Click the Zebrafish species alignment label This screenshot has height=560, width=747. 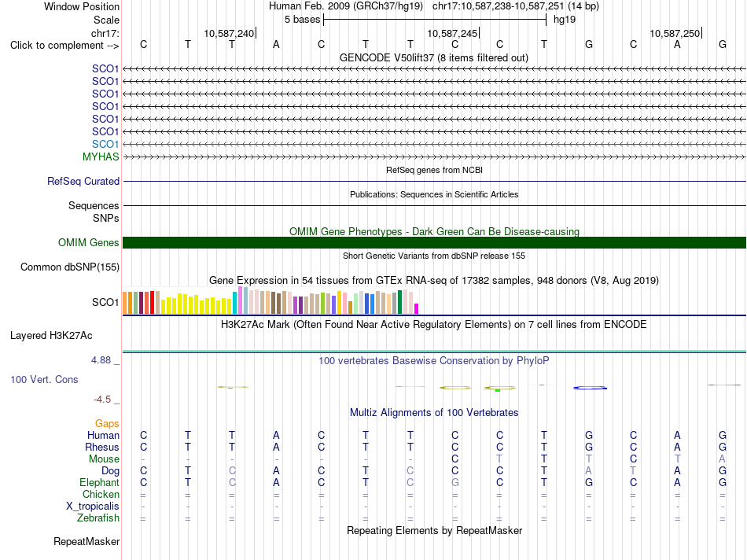[98, 518]
